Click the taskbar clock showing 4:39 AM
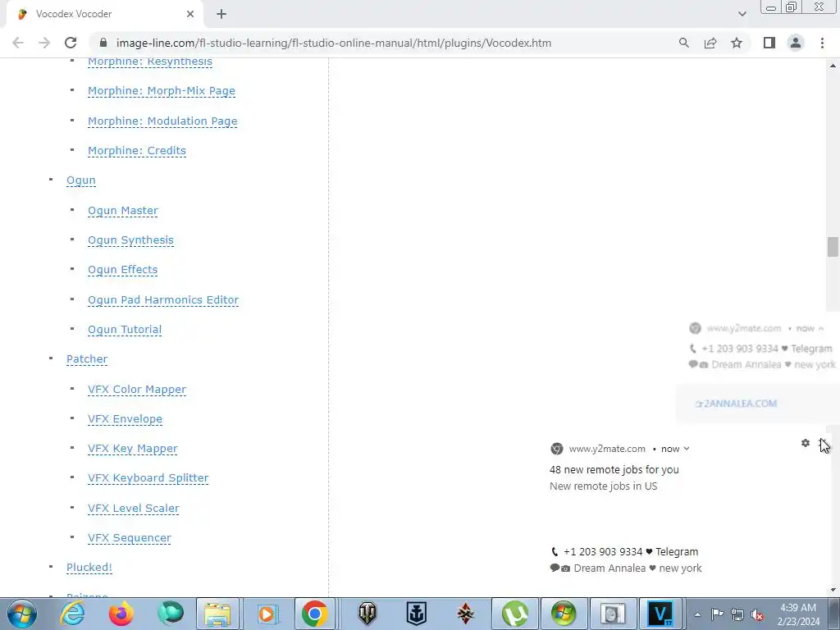Screen dimensions: 840x630 coord(799,614)
